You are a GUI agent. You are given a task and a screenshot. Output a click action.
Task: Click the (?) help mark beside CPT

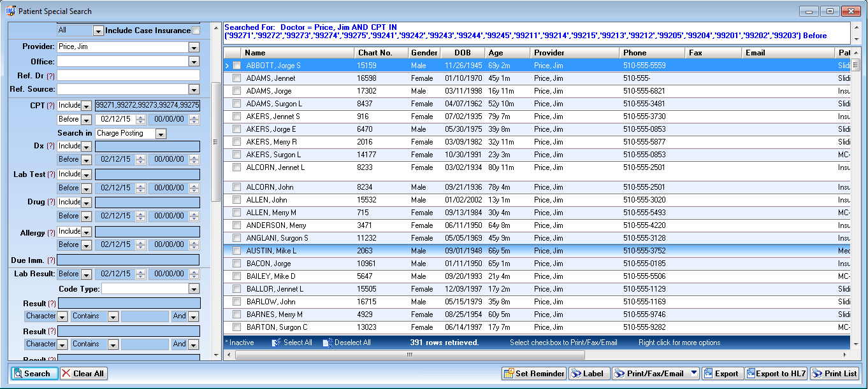(x=51, y=106)
